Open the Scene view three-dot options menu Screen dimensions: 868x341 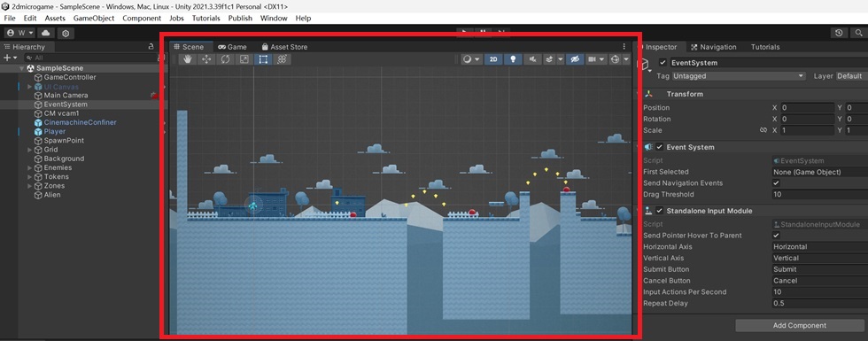[624, 46]
